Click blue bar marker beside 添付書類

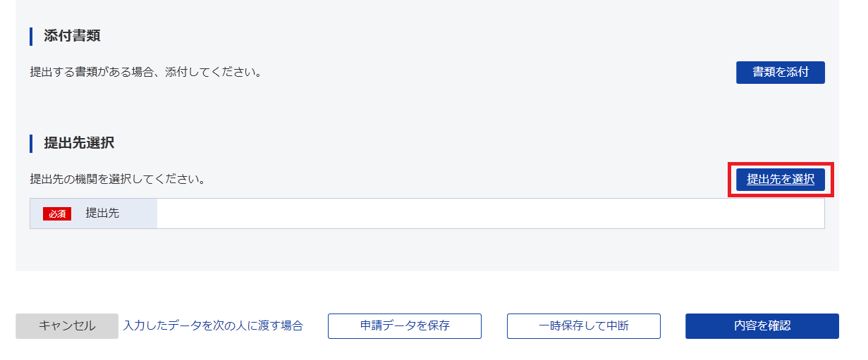(31, 36)
